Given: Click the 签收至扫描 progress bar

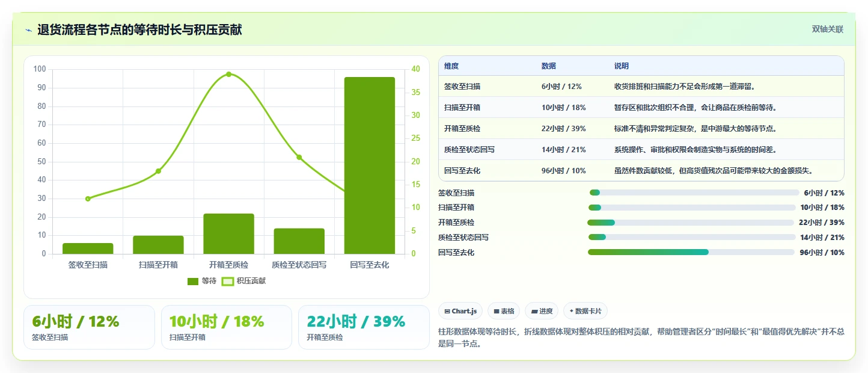Looking at the screenshot, I should (694, 193).
